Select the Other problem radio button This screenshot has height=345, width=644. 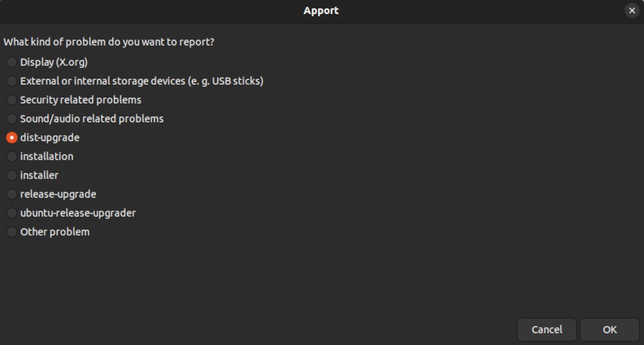(x=11, y=232)
